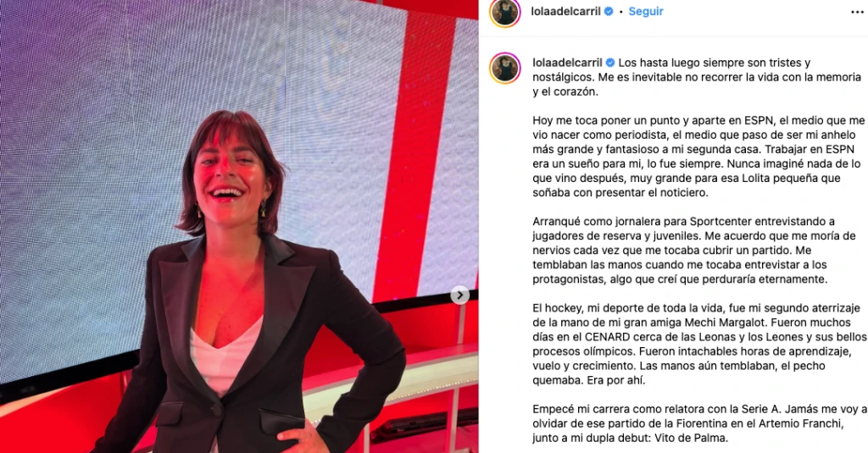This screenshot has height=453, width=868.
Task: Click paragraph starting 'Empecé mi carrera como relatora'
Action: coord(699,423)
